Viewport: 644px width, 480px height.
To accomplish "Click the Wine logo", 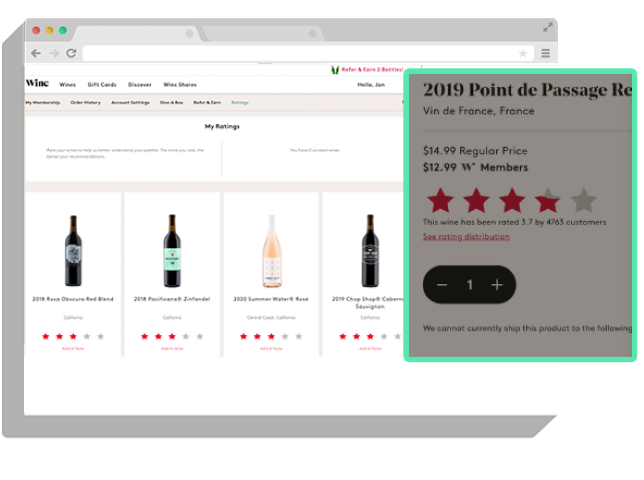I will pyautogui.click(x=37, y=83).
